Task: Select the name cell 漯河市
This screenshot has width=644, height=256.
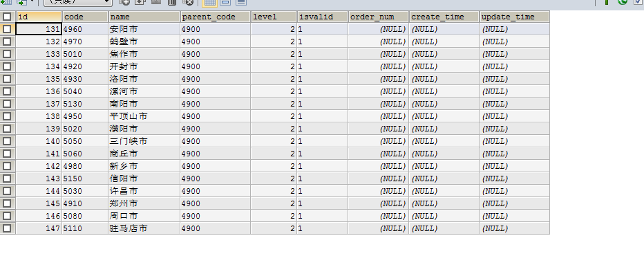Action: point(144,91)
